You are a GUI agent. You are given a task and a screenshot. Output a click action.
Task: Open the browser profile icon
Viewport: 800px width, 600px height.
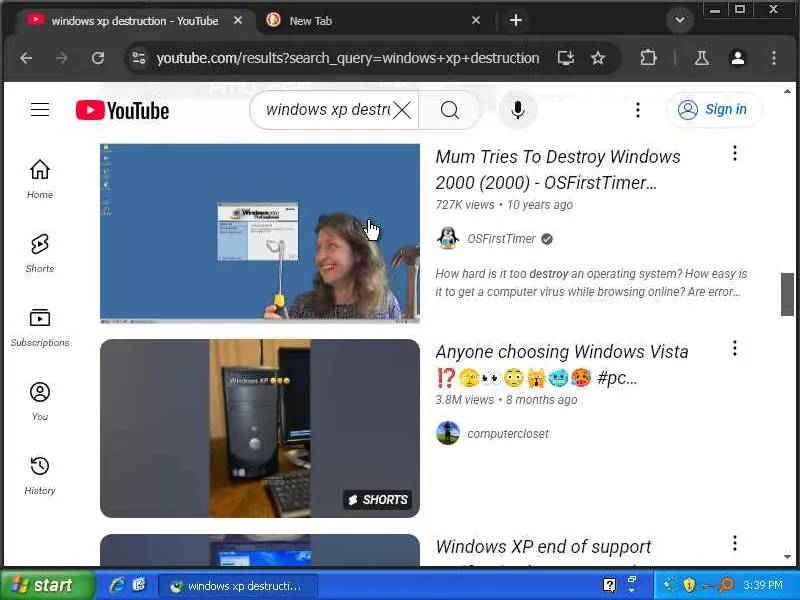(738, 58)
